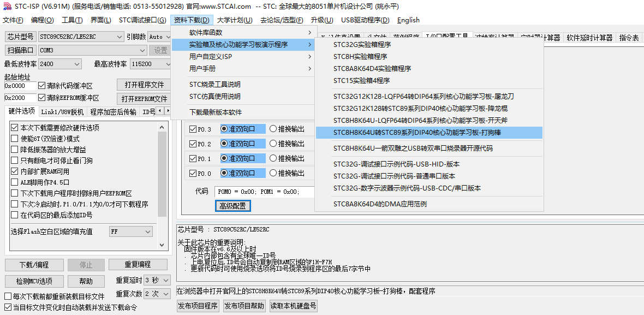Image resolution: width=644 pixels, height=315 pixels.
Task: Click 打开EEPROM文件 button
Action: pos(144,99)
